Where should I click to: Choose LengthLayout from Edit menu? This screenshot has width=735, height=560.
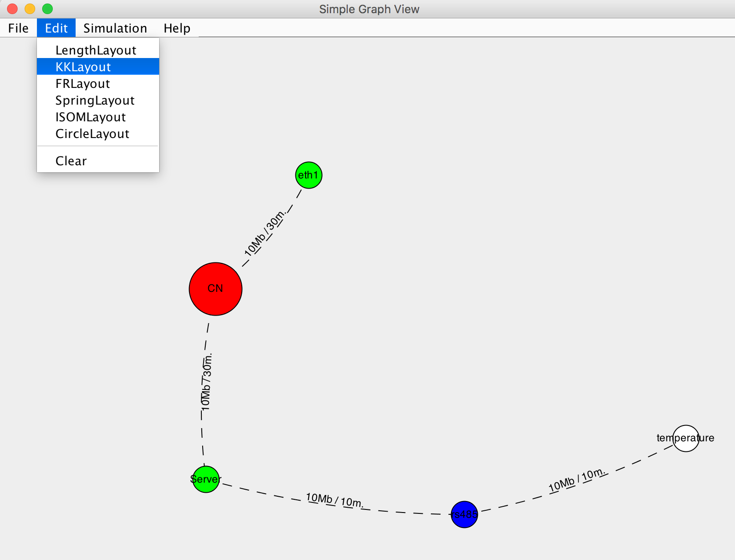[96, 50]
